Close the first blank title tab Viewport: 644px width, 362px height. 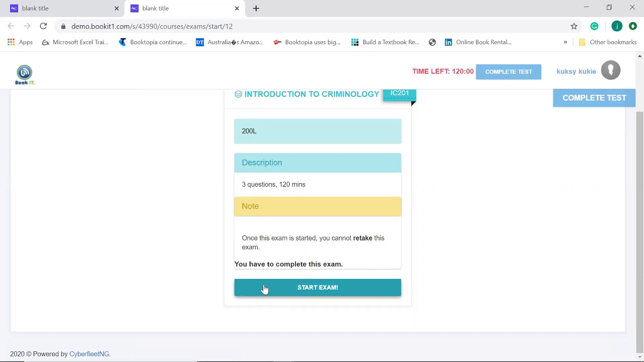pos(117,8)
